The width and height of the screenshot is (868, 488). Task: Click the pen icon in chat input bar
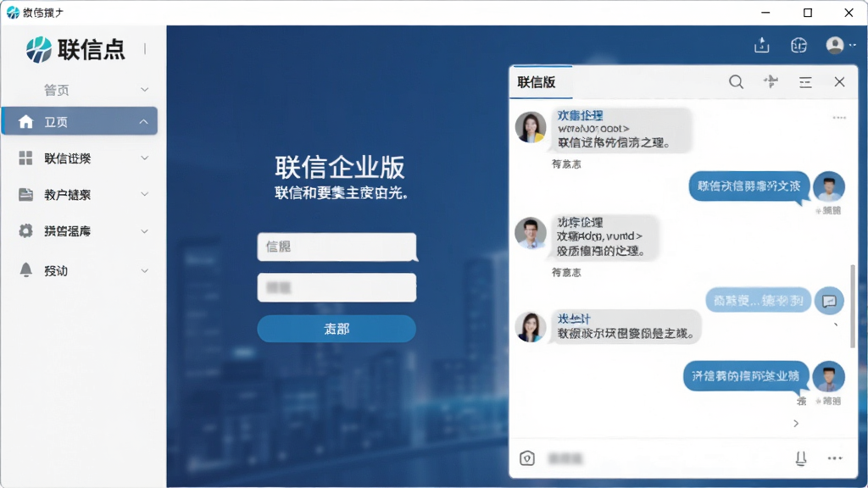tap(801, 458)
